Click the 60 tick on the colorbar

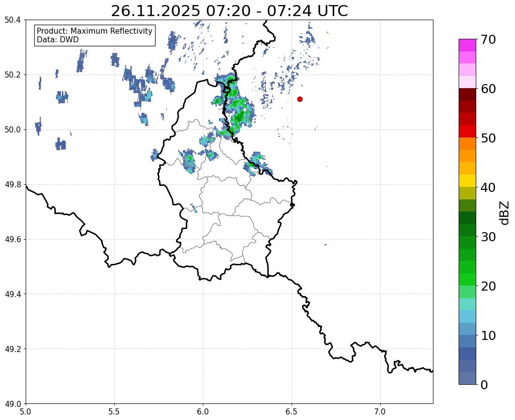coord(488,89)
